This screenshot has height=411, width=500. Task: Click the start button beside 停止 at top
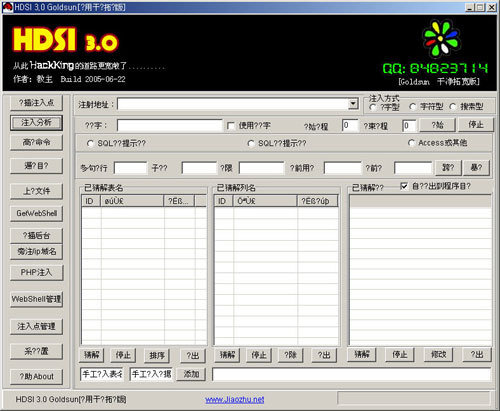[x=437, y=125]
